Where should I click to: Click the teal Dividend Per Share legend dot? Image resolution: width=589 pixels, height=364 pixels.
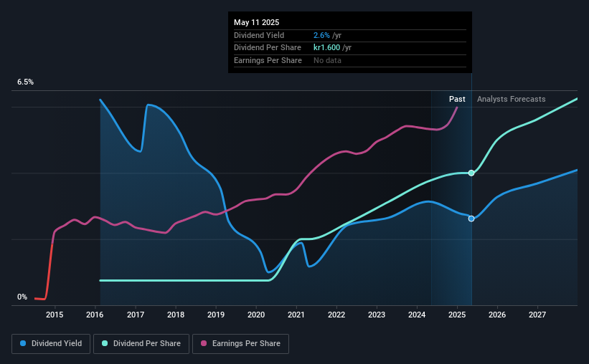coord(105,343)
